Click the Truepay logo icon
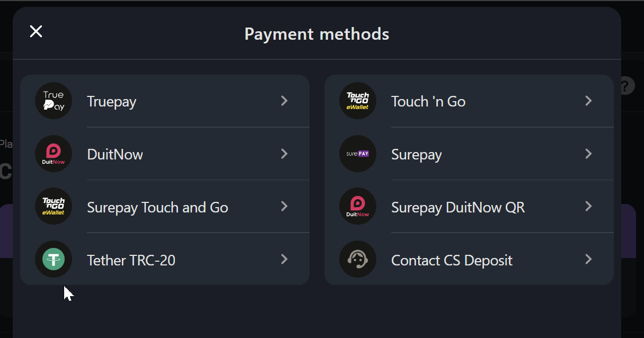This screenshot has width=644, height=338. coord(54,101)
